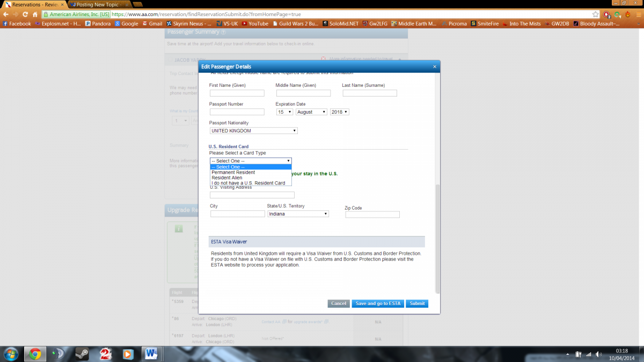The height and width of the screenshot is (362, 644).
Task: Open Steam from the taskbar
Action: (82, 354)
